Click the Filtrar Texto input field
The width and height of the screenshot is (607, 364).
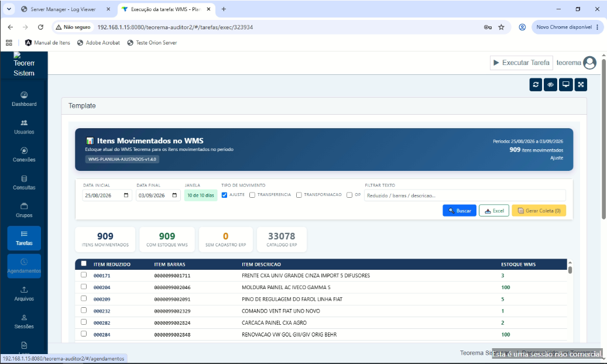(465, 195)
